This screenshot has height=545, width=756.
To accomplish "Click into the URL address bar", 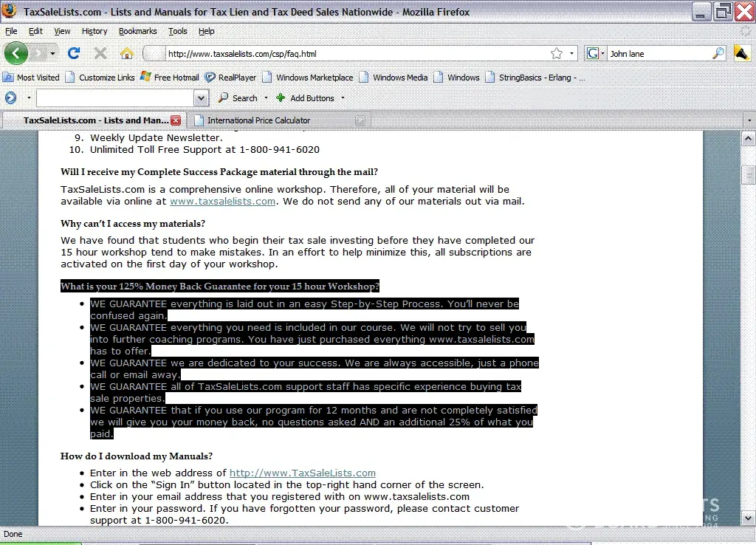I will tap(354, 53).
